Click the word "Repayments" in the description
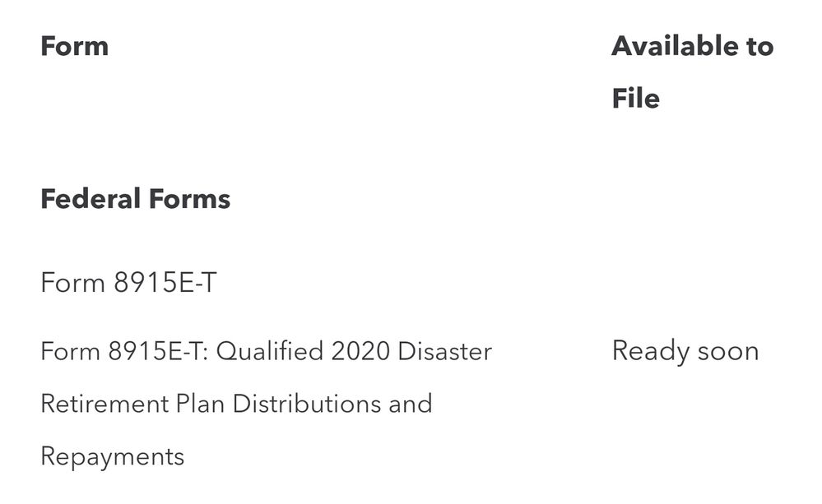 112,456
